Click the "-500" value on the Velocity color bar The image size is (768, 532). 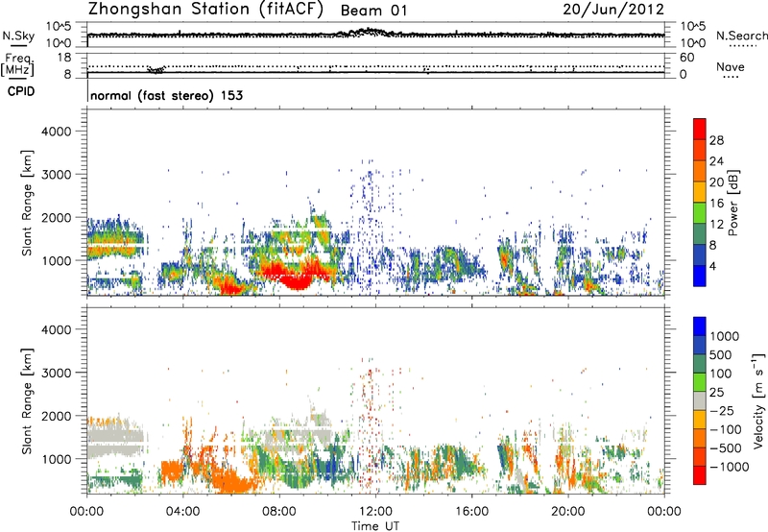point(726,447)
